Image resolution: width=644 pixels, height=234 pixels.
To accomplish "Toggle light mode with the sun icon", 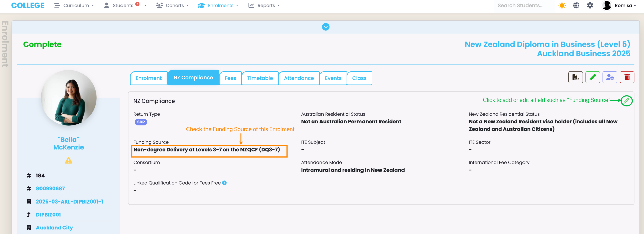I will [x=562, y=5].
